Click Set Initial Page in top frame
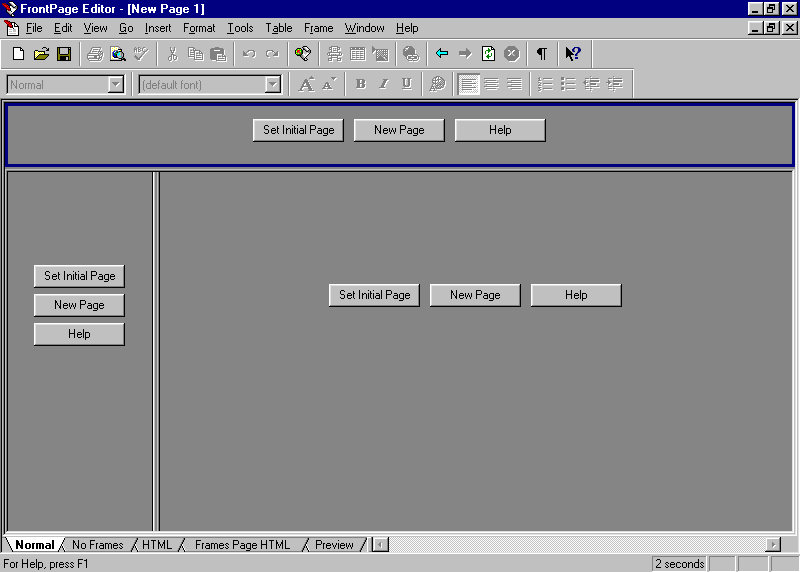Image resolution: width=800 pixels, height=572 pixels. pos(298,130)
